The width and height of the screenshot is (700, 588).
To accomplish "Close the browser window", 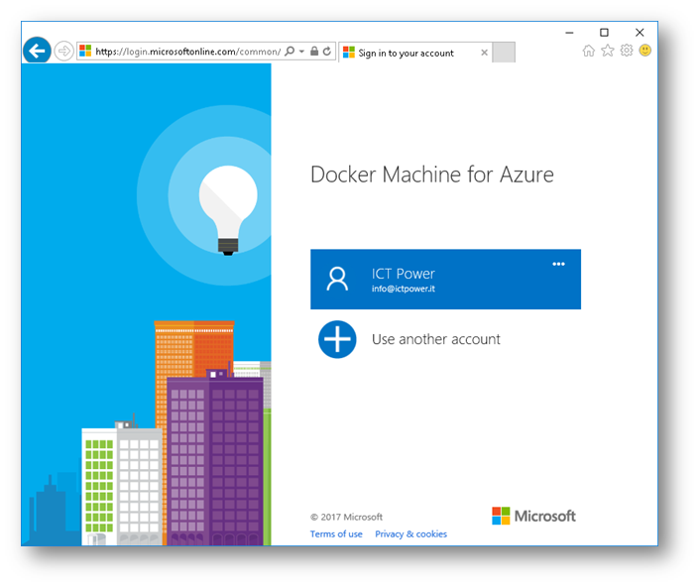I will (x=640, y=33).
